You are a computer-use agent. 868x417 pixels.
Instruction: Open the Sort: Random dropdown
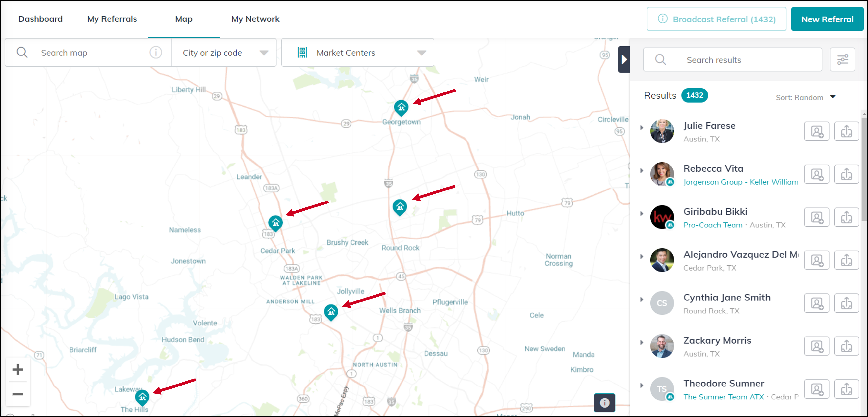pyautogui.click(x=805, y=97)
